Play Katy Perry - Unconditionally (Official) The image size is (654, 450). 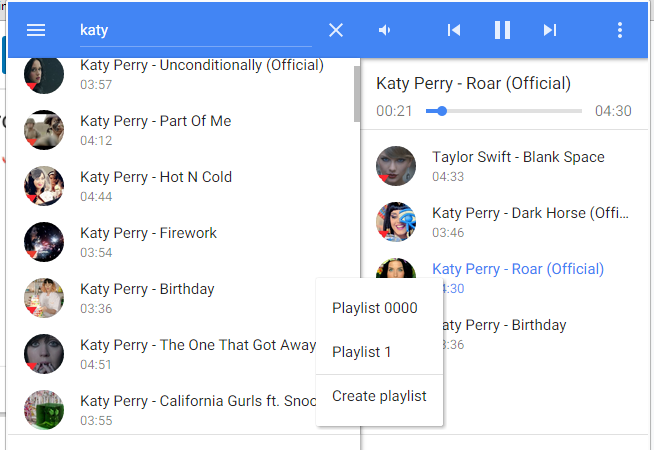pos(201,66)
